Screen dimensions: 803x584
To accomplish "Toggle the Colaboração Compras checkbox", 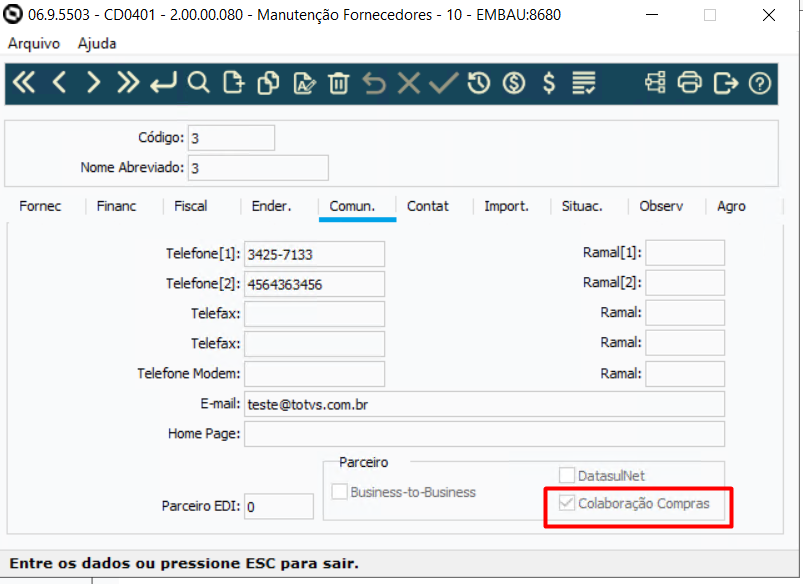I will 566,503.
